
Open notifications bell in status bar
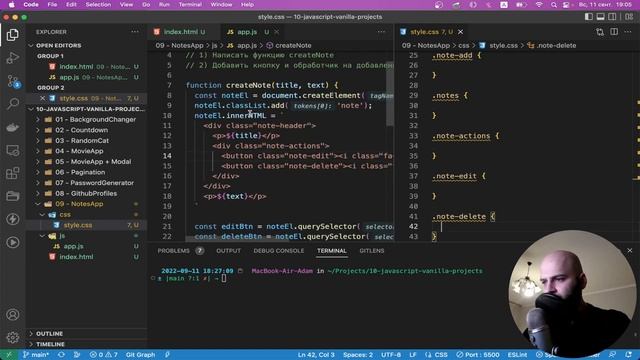[629, 355]
